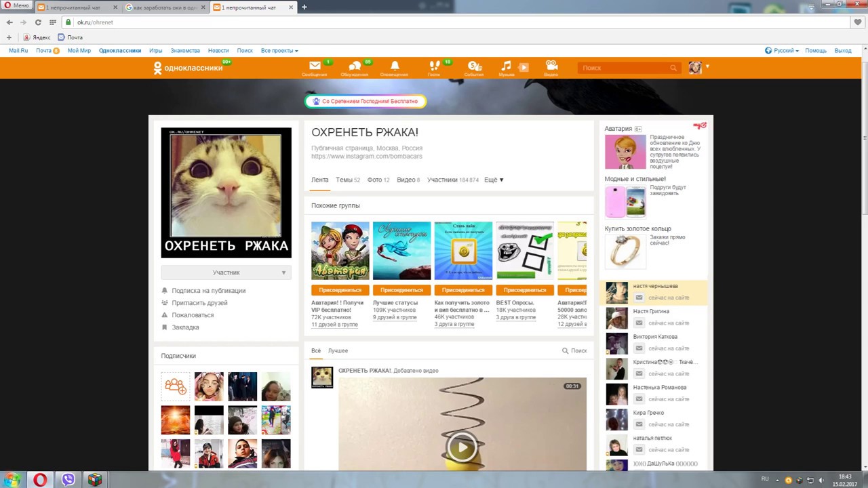
Task: Click the message icon next to Виктория Каткова
Action: point(639,348)
